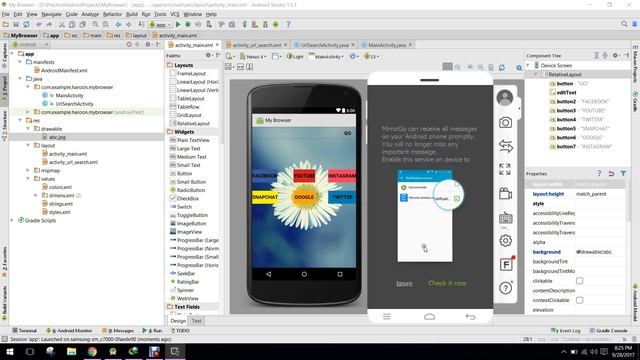Click the MirrorGo home navigation icon
The width and height of the screenshot is (640, 360).
(429, 316)
